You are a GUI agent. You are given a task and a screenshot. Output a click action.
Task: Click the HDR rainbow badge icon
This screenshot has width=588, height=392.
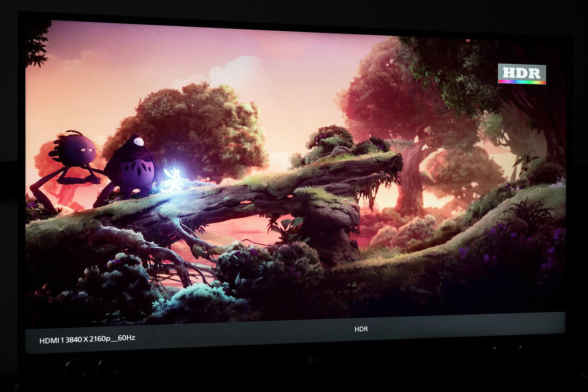click(522, 74)
